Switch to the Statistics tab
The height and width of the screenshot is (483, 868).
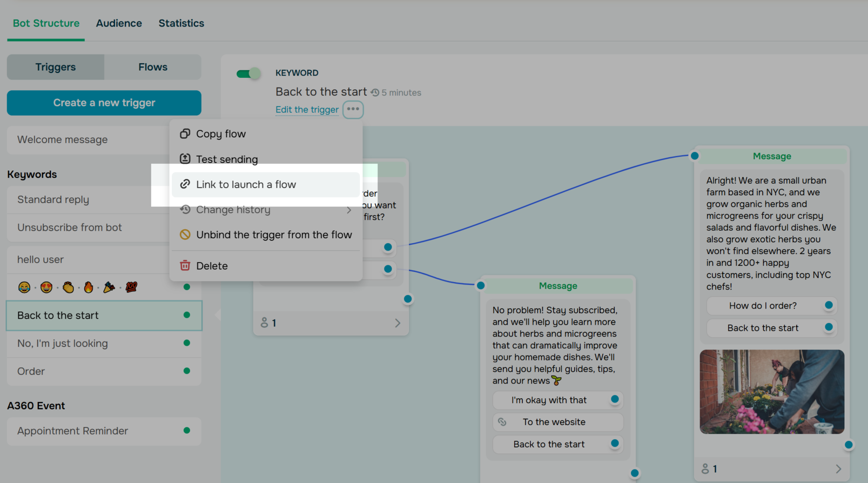(181, 23)
